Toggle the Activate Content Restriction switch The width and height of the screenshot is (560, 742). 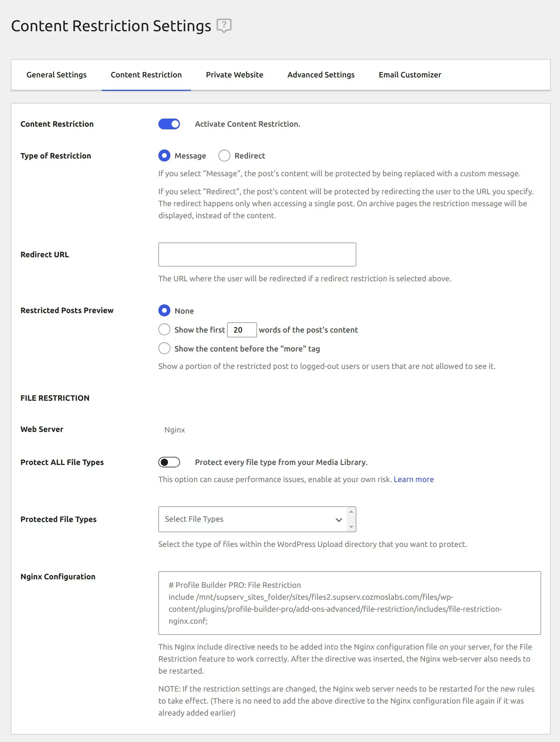tap(169, 124)
